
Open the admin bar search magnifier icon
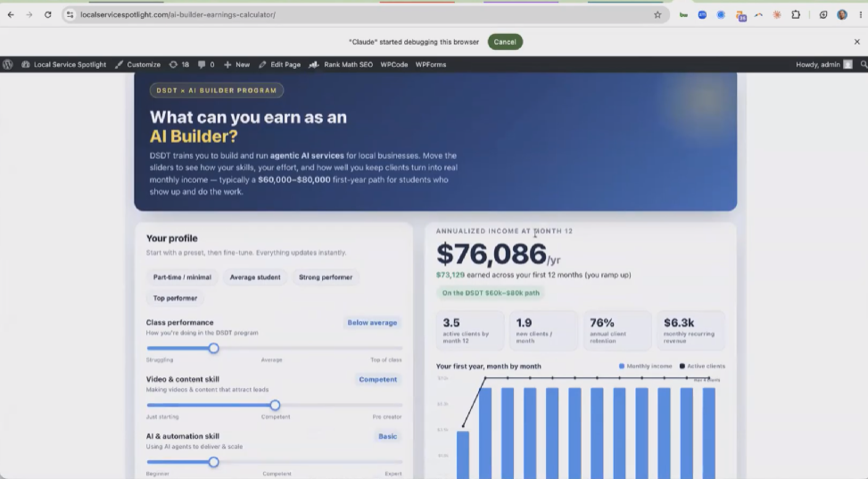pyautogui.click(x=863, y=64)
